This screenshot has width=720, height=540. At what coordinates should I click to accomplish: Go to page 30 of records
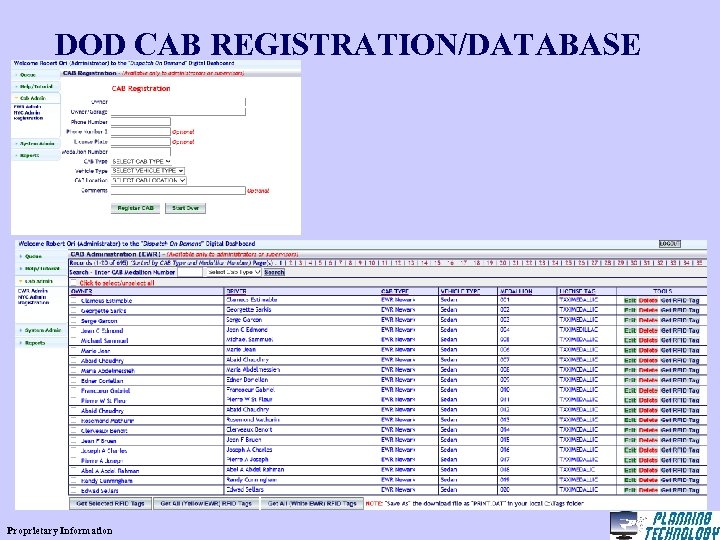coord(634,263)
